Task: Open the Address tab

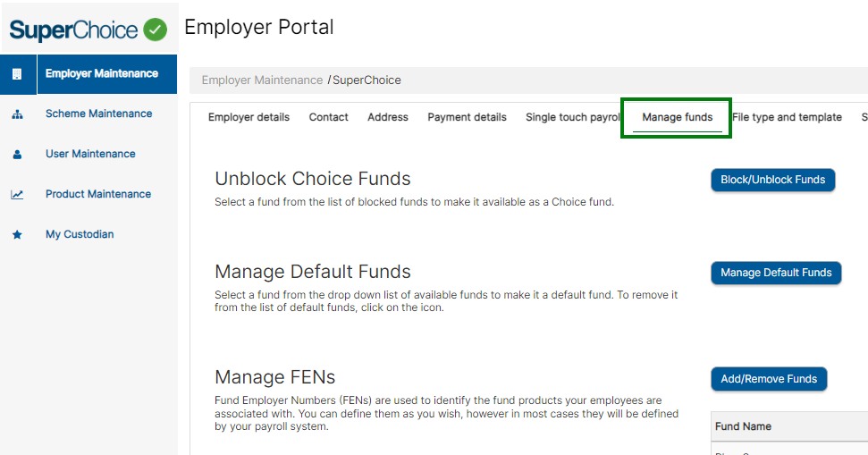Action: [387, 117]
